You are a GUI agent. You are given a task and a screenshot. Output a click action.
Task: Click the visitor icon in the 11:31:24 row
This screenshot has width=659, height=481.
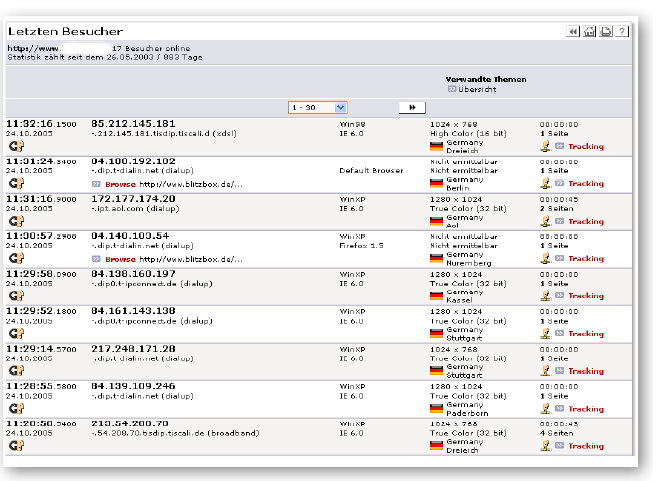[x=16, y=183]
